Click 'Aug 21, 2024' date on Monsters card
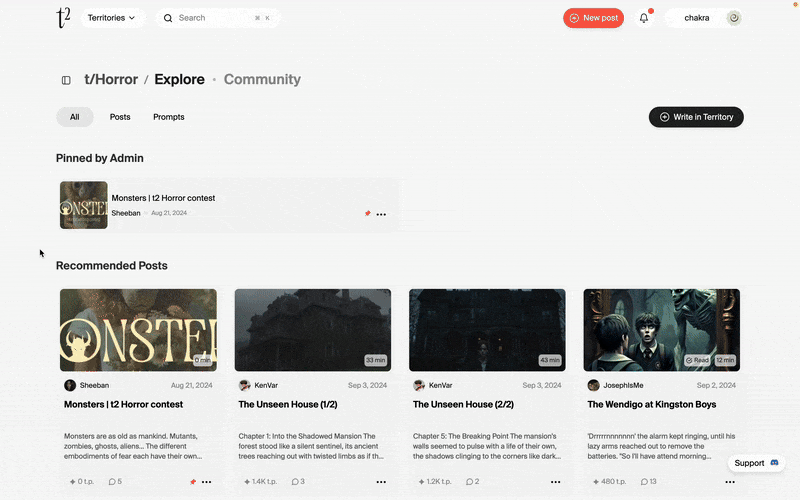800x500 pixels. point(192,386)
